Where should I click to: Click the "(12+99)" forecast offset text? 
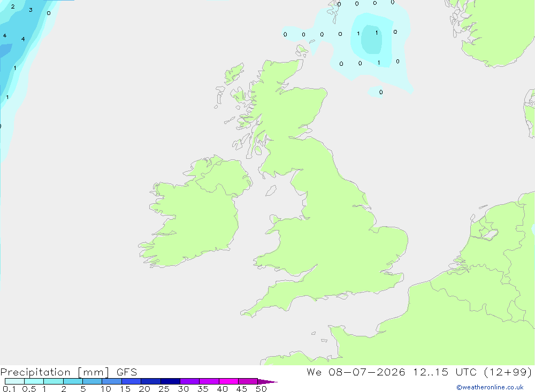click(508, 372)
